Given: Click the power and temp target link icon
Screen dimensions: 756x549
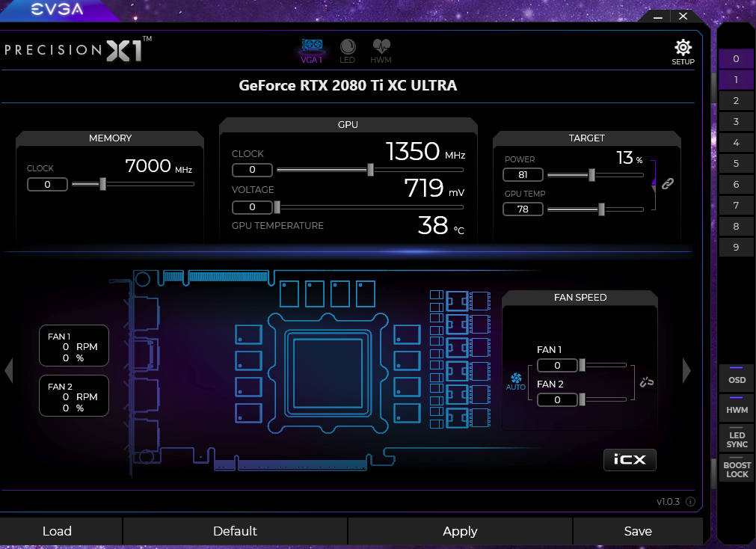Looking at the screenshot, I should point(668,183).
